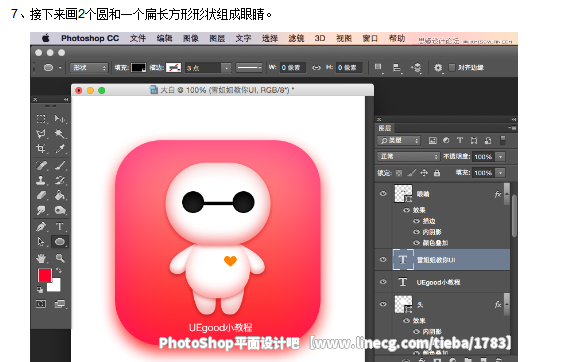Select the Type tool in toolbox
The image size is (567, 362).
[x=60, y=227]
